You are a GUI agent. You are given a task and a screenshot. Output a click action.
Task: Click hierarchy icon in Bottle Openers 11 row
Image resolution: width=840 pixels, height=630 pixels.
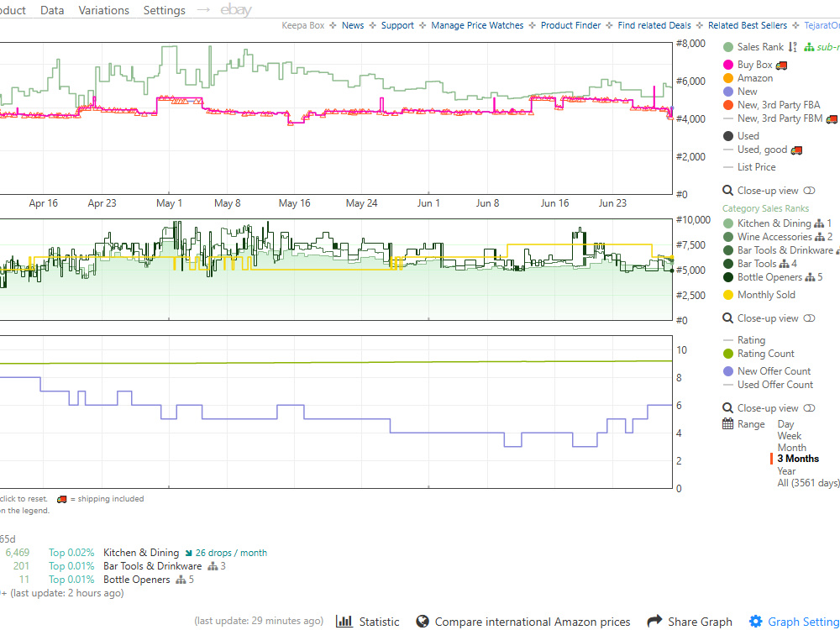[x=181, y=580]
